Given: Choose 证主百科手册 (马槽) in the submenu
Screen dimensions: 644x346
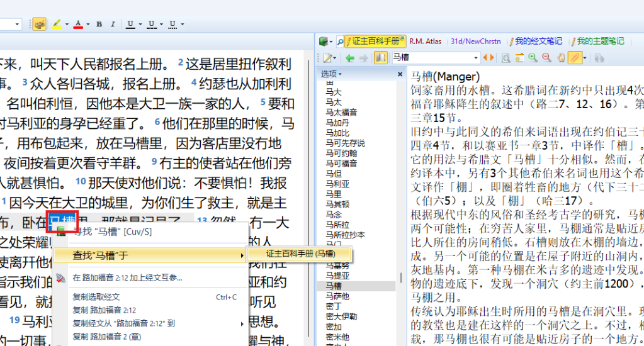Looking at the screenshot, I should point(300,254).
